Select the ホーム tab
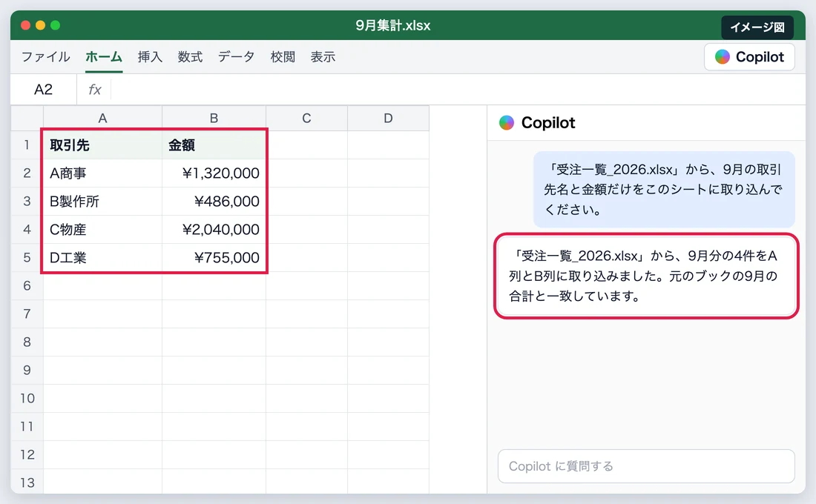The image size is (816, 504). pyautogui.click(x=104, y=56)
